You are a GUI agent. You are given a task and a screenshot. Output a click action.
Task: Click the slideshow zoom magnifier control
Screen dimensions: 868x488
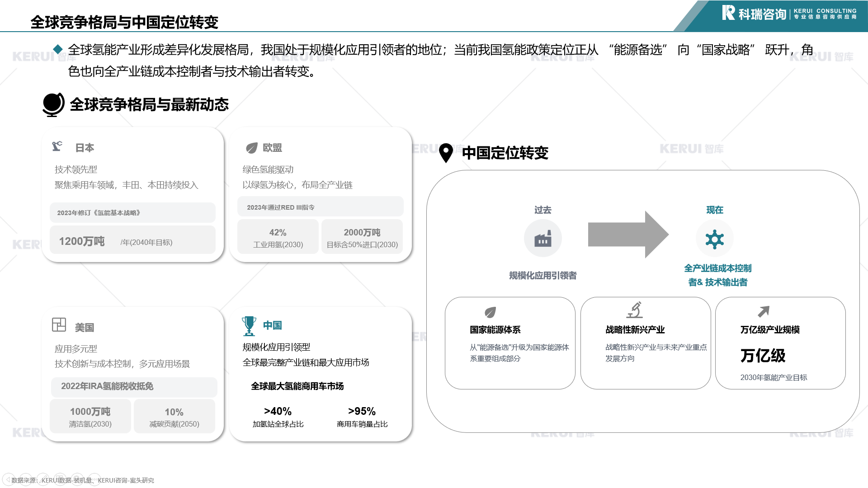tap(77, 479)
